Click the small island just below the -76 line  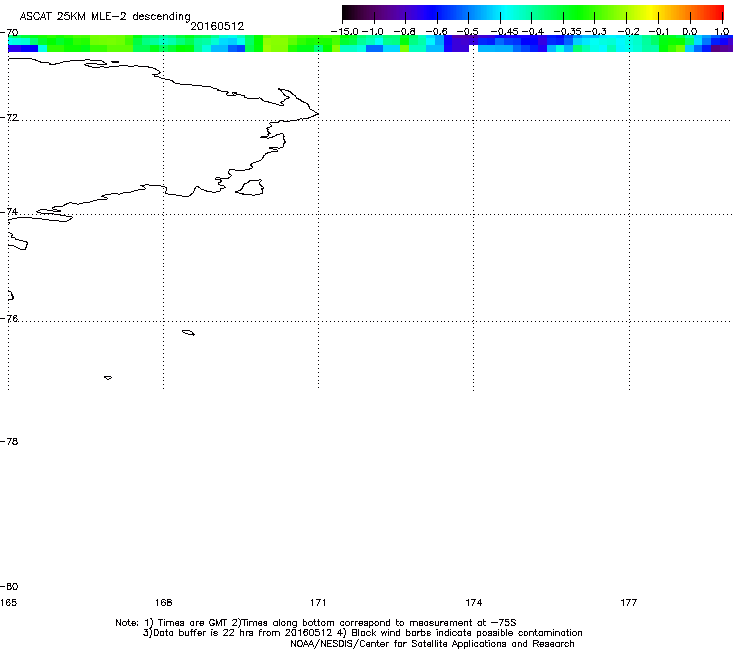(x=188, y=333)
